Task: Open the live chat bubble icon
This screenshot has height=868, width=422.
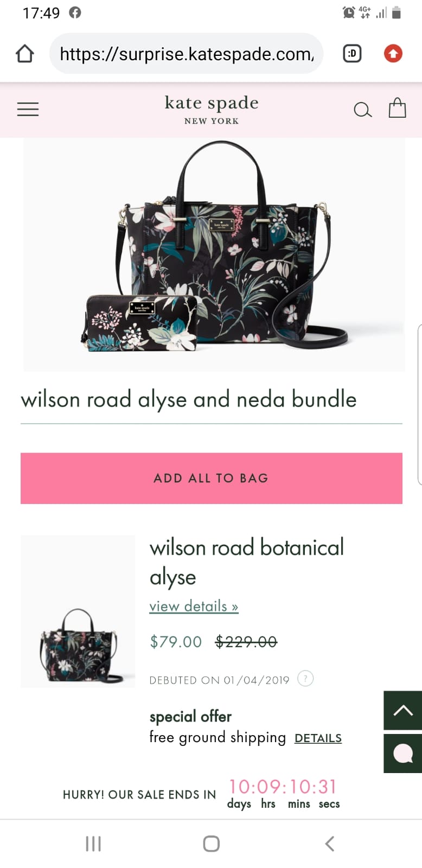Action: click(x=402, y=754)
